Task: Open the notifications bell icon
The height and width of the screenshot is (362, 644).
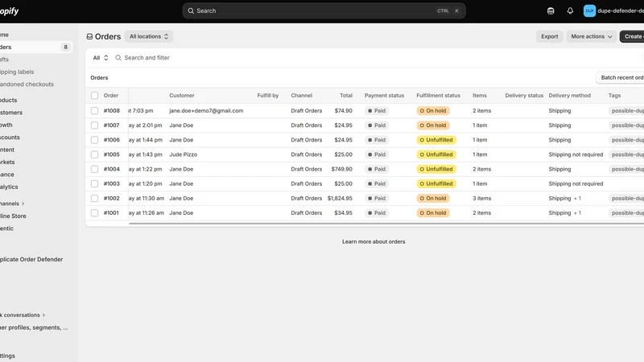Action: click(x=570, y=11)
